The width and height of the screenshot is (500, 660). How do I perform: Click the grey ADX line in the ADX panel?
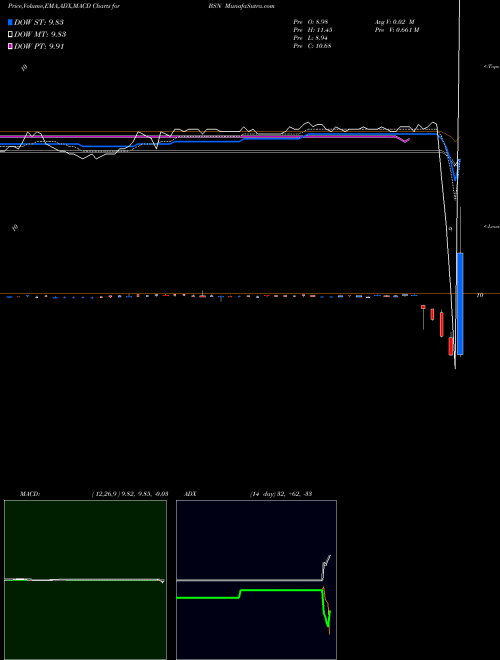pos(249,580)
